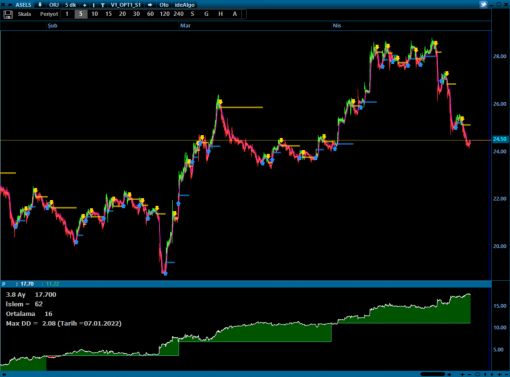Click the save floppy disk icon
This screenshot has height=377, width=510.
tap(8, 14)
